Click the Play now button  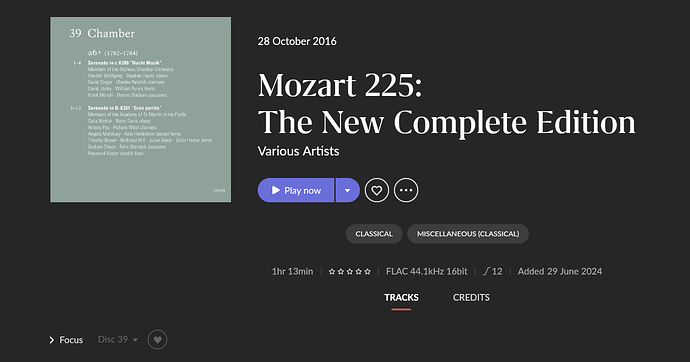[x=296, y=190]
